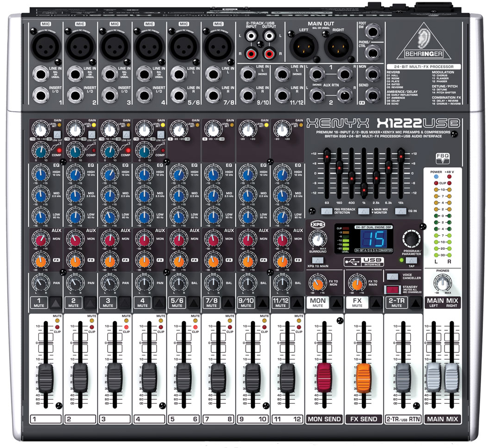493x448 pixels.
Task: Click the FBQ logo badge
Action: click(x=442, y=158)
